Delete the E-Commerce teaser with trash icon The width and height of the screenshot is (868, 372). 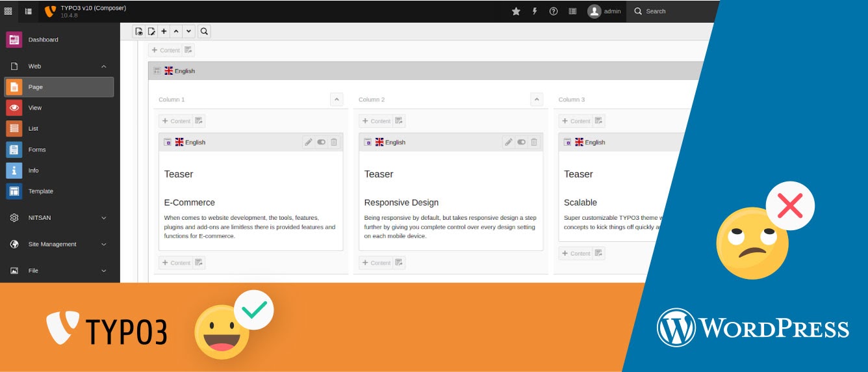(334, 142)
